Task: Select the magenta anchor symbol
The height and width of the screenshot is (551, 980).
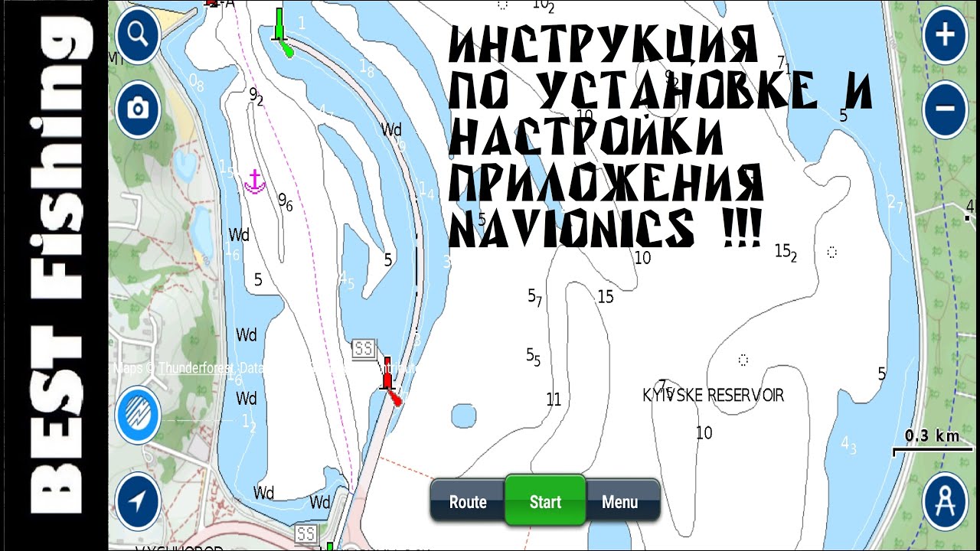Action: (254, 181)
